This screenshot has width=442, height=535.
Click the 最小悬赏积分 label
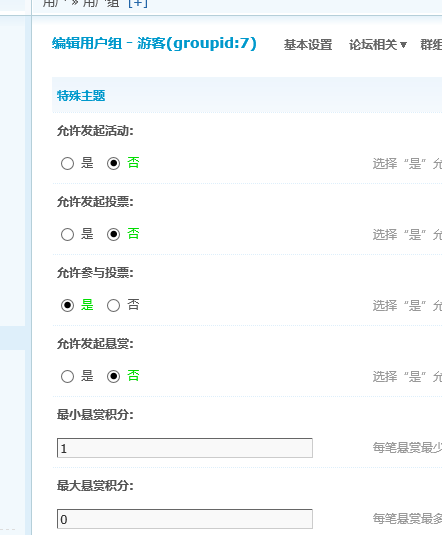click(x=95, y=415)
